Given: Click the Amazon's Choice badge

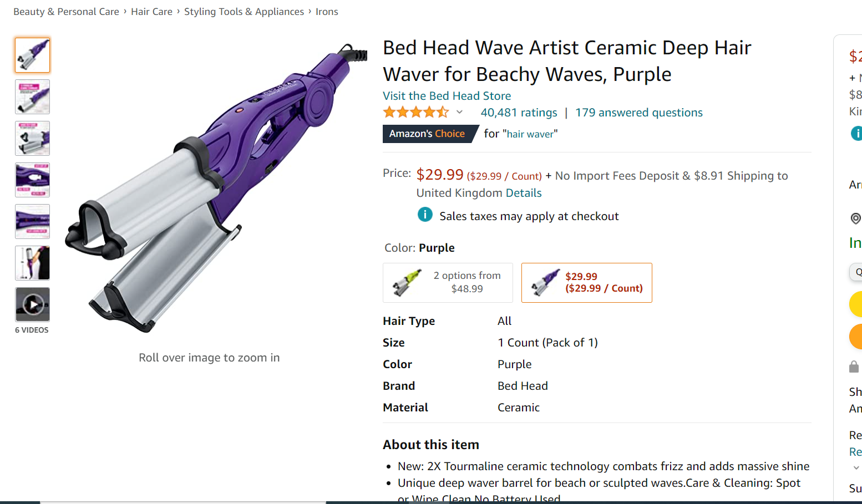Looking at the screenshot, I should coord(427,134).
